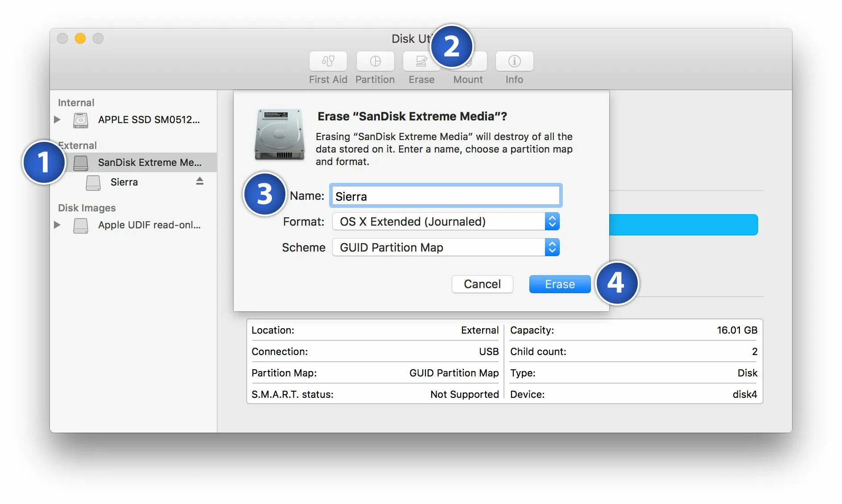Click the dialog title Erase "SanDisk Extreme Media"?

click(x=412, y=116)
